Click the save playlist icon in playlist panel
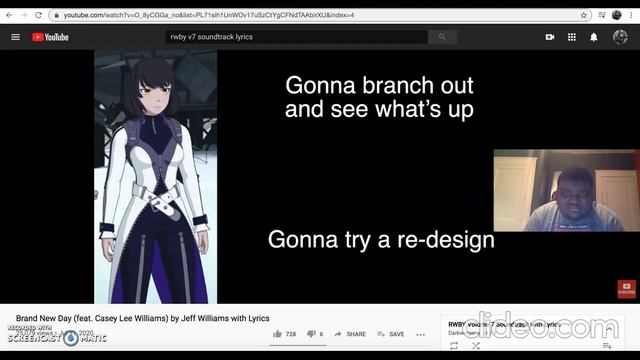Screen dimensions: 640x360 [607, 346]
